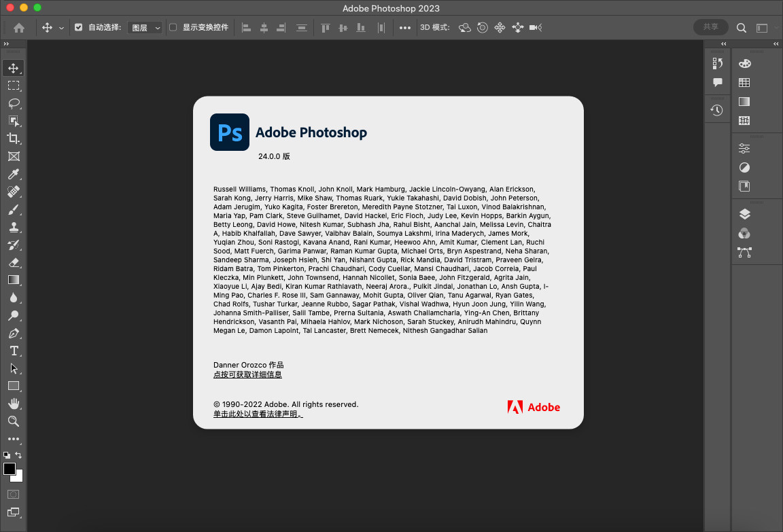Select the Move tool in the toolbar

14,68
